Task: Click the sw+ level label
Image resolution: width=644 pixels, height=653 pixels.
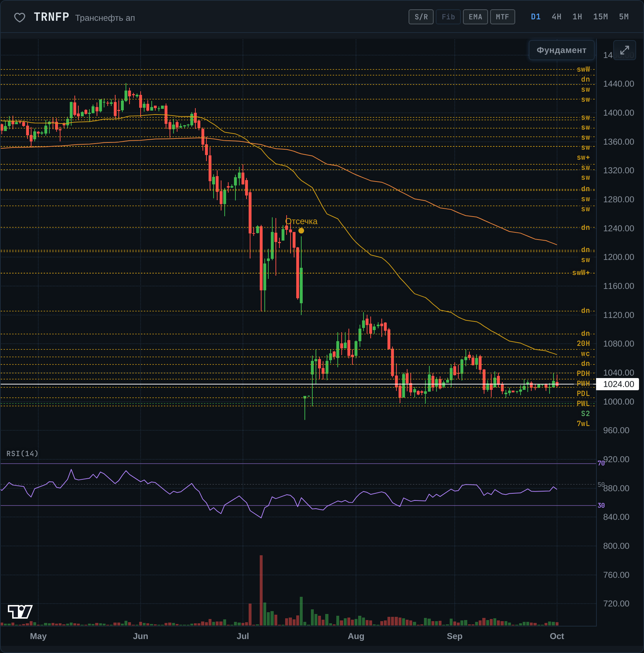Action: (x=583, y=158)
